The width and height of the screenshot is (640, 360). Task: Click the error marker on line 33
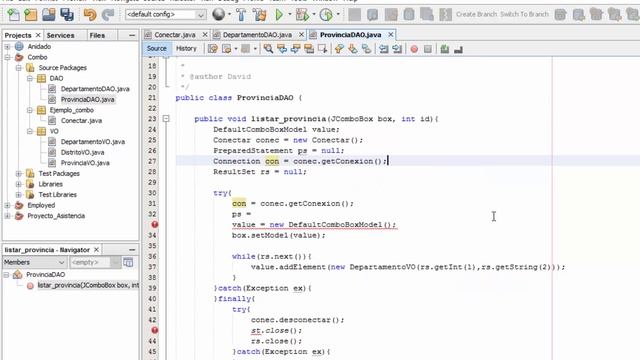pos(155,224)
